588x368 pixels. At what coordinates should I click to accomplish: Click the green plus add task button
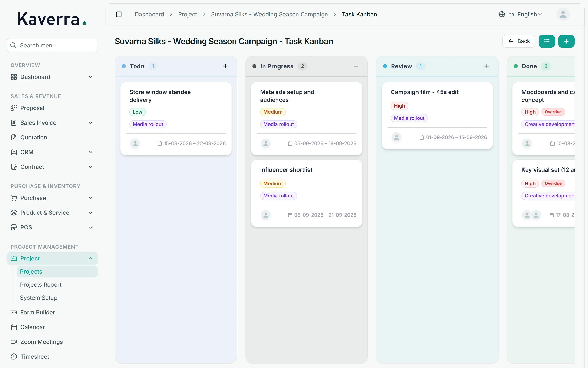(566, 41)
